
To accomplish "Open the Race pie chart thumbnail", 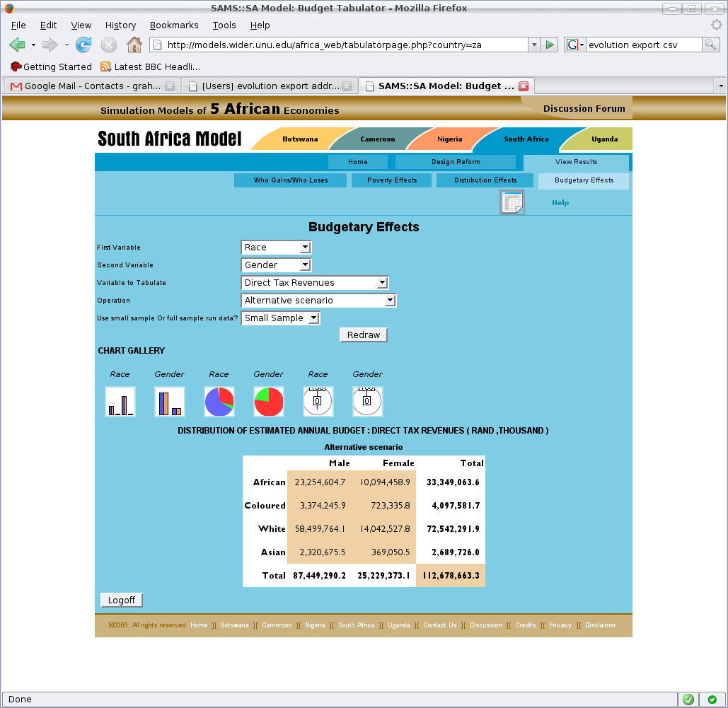I will (x=219, y=402).
